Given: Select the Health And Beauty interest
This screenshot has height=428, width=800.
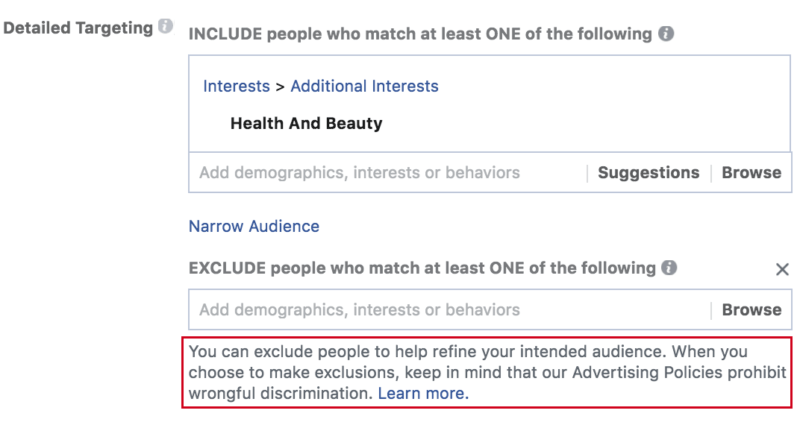Looking at the screenshot, I should click(x=306, y=123).
